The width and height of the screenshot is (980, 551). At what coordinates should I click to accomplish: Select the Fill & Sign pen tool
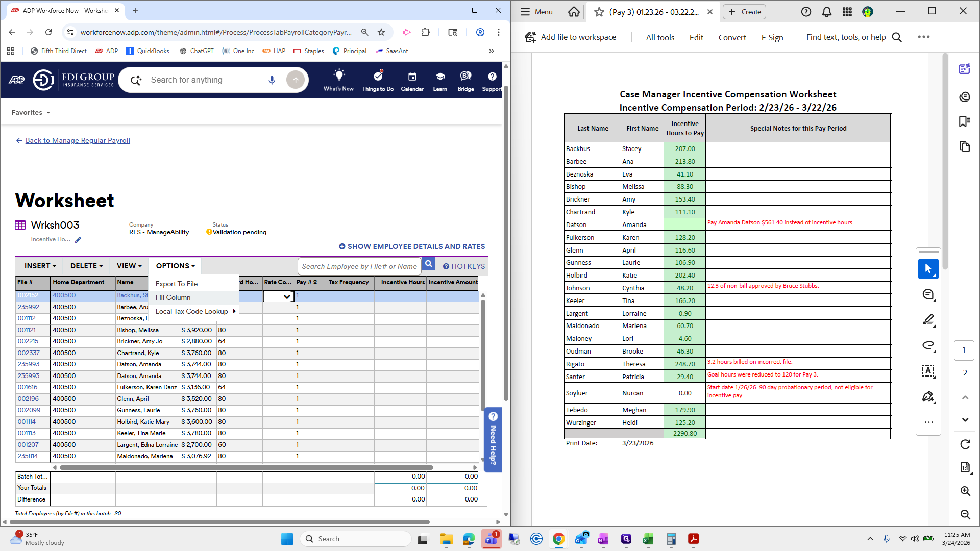point(928,396)
